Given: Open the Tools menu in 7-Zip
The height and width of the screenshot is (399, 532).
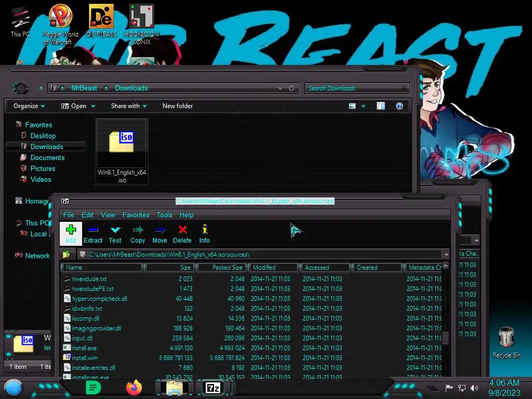Looking at the screenshot, I should pos(164,215).
